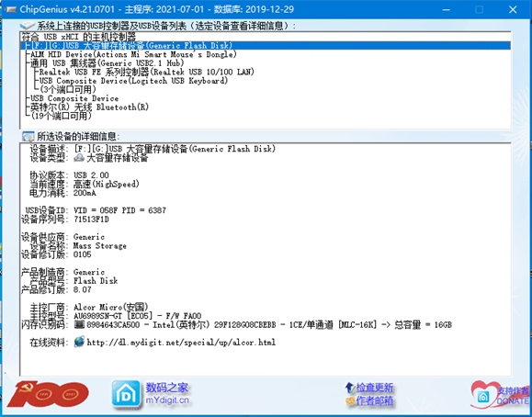Viewport: 532px width, 417px height.
Task: Open the 检查更新 link
Action: [x=375, y=388]
